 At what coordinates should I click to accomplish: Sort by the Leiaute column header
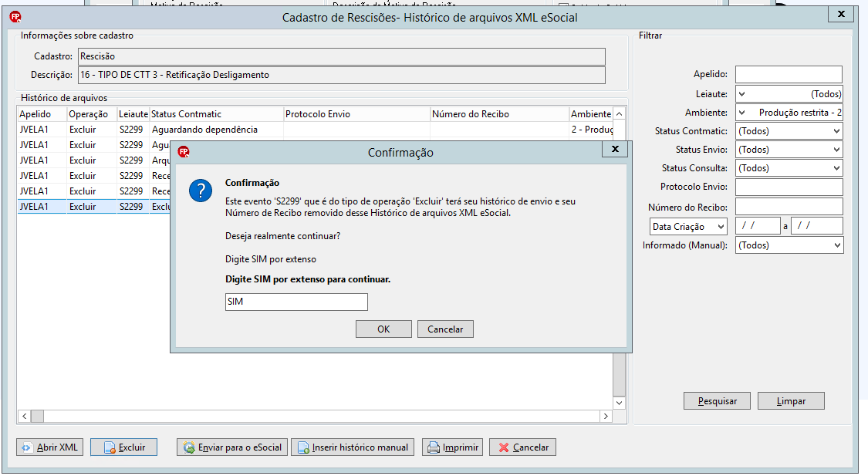pyautogui.click(x=133, y=114)
